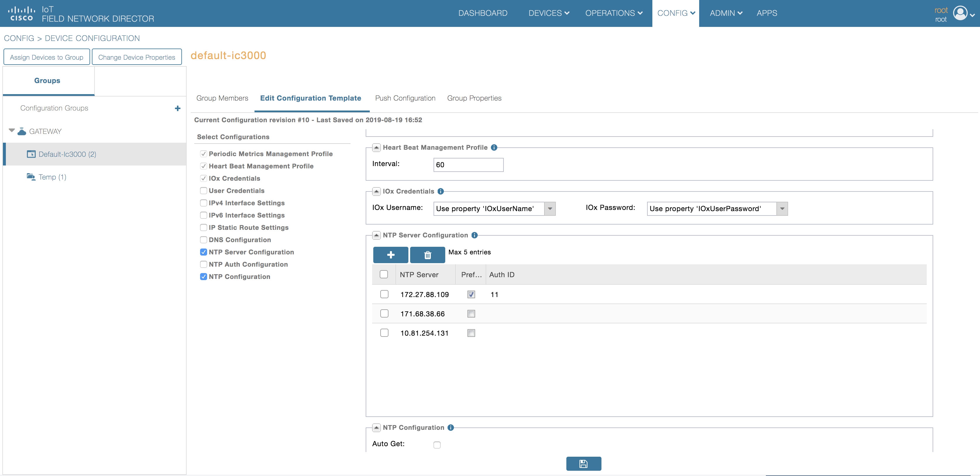Enable Auto Get in NTP Configuration
980x476 pixels.
(x=436, y=444)
